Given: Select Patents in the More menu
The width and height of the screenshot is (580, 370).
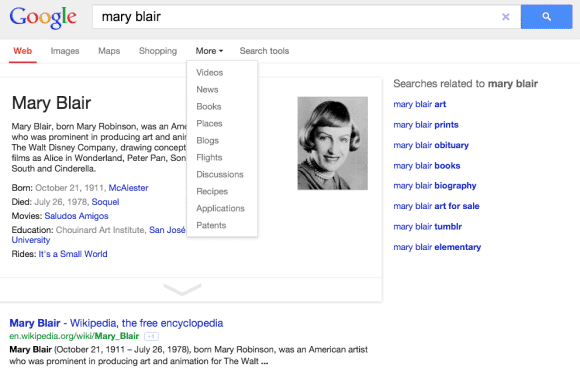Looking at the screenshot, I should (x=211, y=225).
